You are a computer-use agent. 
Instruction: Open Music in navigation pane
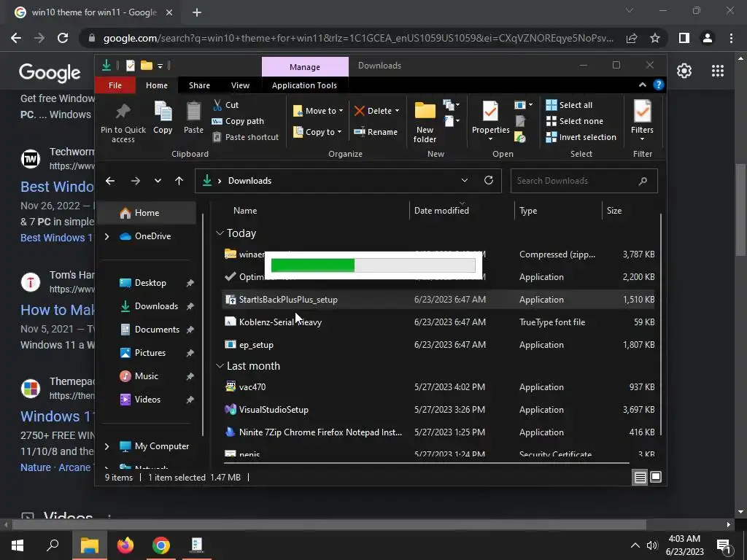(146, 376)
